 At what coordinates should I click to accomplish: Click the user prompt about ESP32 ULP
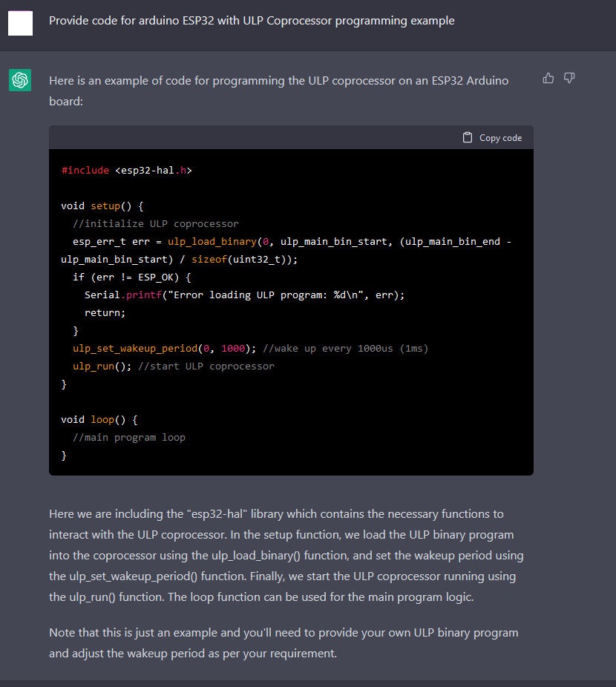pyautogui.click(x=252, y=21)
